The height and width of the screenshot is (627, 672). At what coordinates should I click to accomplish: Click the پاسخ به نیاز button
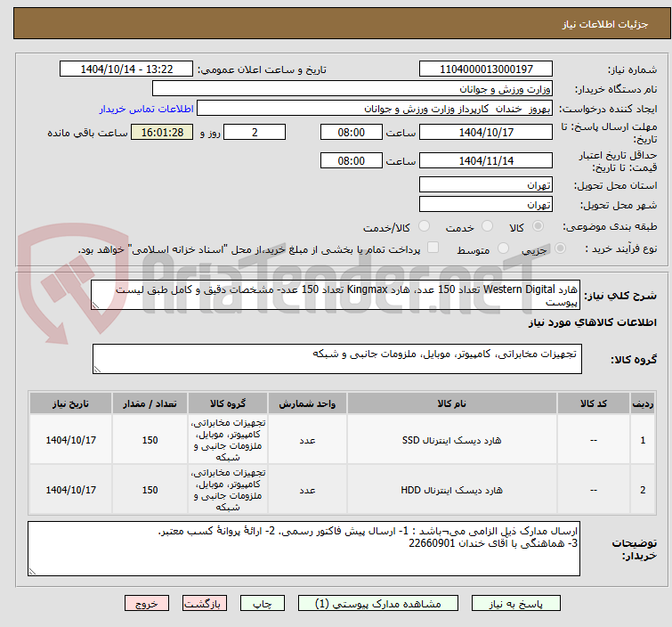tap(515, 604)
